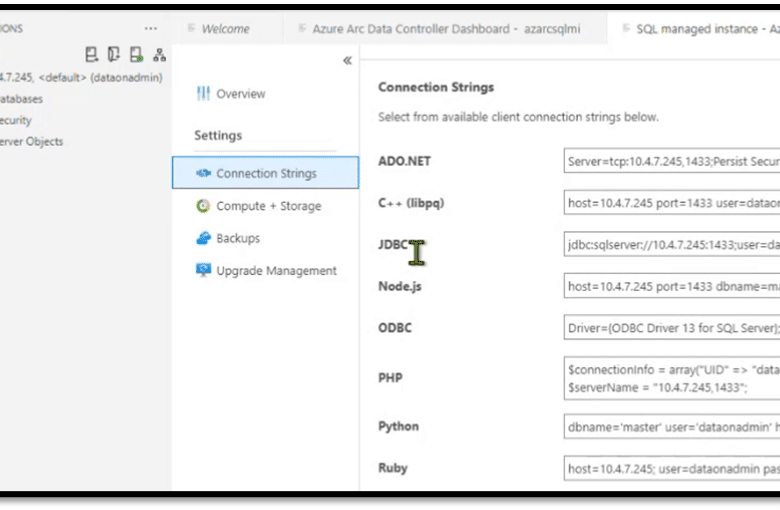780x510 pixels.
Task: Switch to the Welcome tab
Action: (225, 29)
